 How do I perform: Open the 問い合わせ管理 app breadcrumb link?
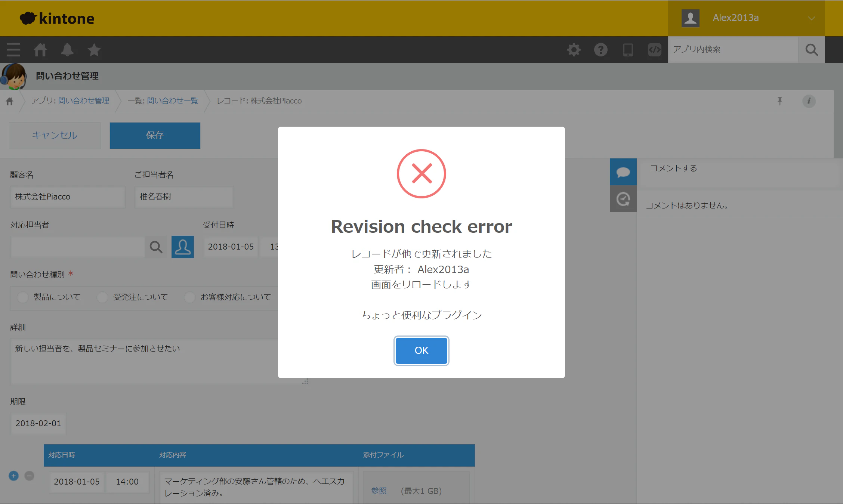point(84,101)
